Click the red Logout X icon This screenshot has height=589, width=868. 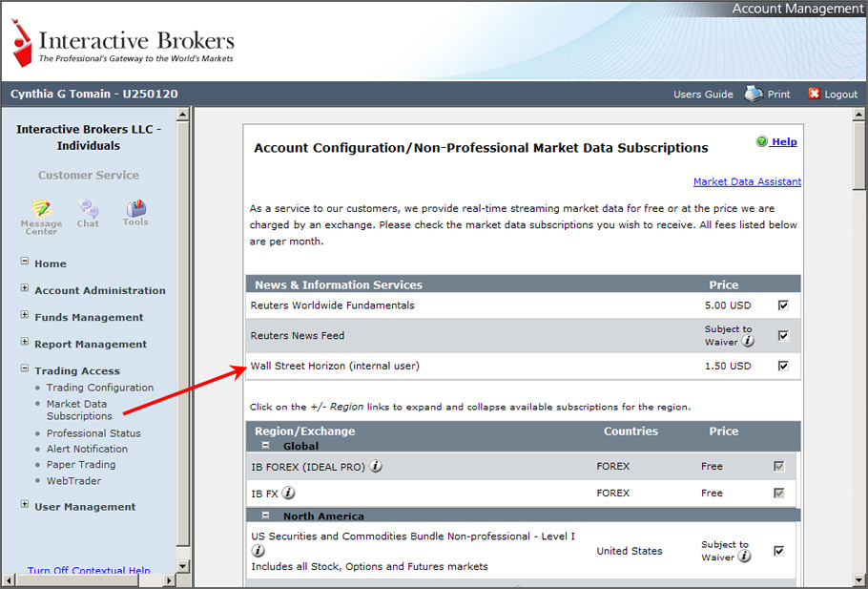click(x=814, y=94)
